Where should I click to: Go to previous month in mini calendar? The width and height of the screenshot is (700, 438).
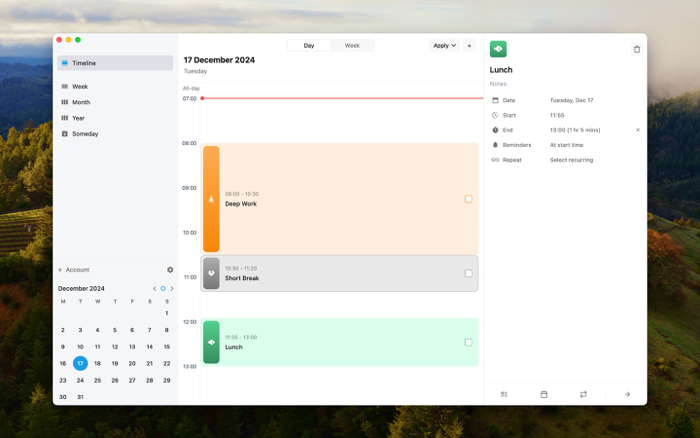tap(154, 288)
